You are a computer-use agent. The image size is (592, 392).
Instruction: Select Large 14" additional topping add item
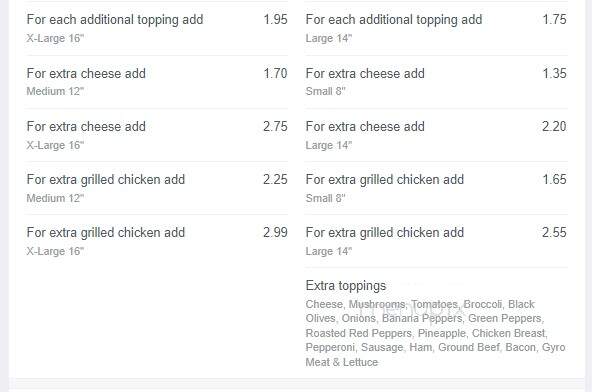[x=436, y=28]
